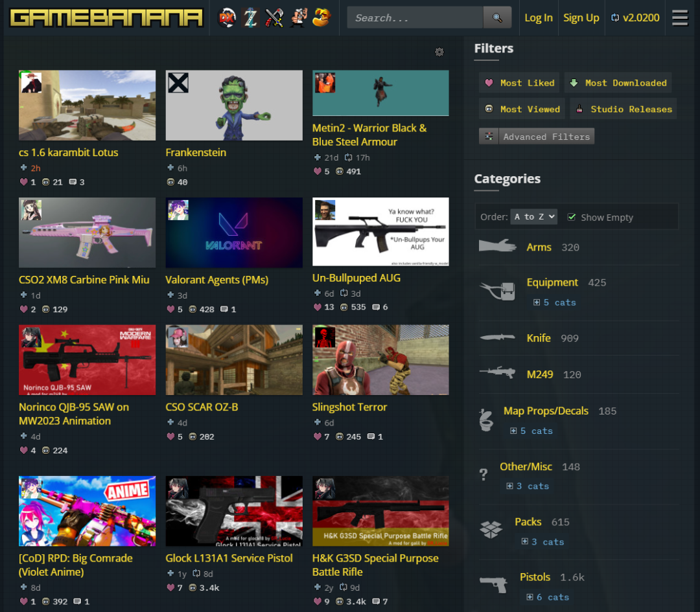This screenshot has height=612, width=700.
Task: Click the character figure icon in header
Action: pyautogui.click(x=297, y=18)
